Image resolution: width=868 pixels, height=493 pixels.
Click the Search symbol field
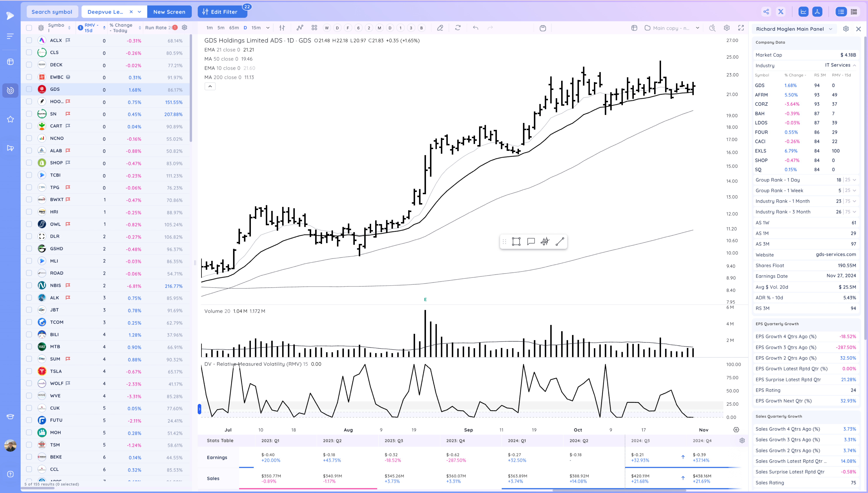52,12
